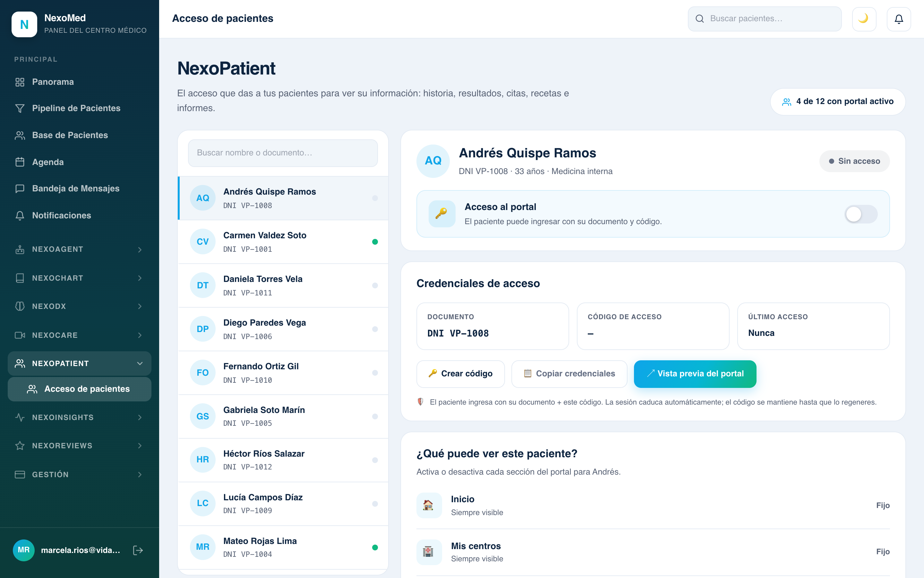Open Vista previa del portal

695,373
